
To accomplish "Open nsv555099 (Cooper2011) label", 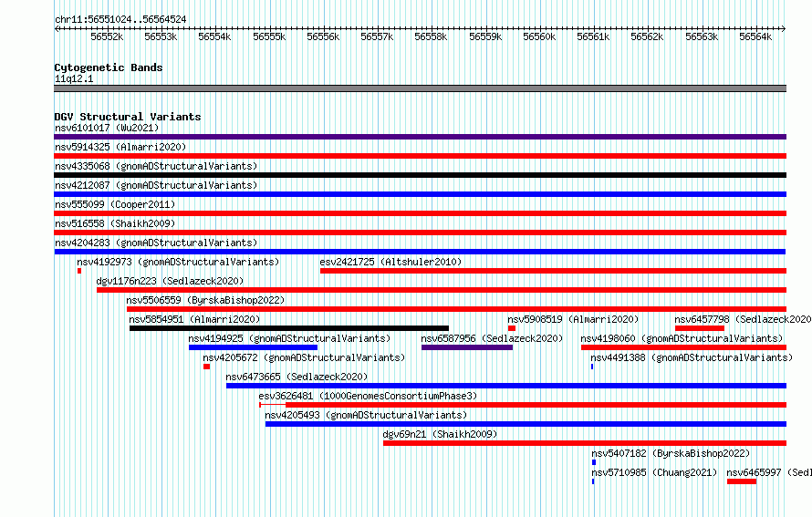I will coord(115,204).
